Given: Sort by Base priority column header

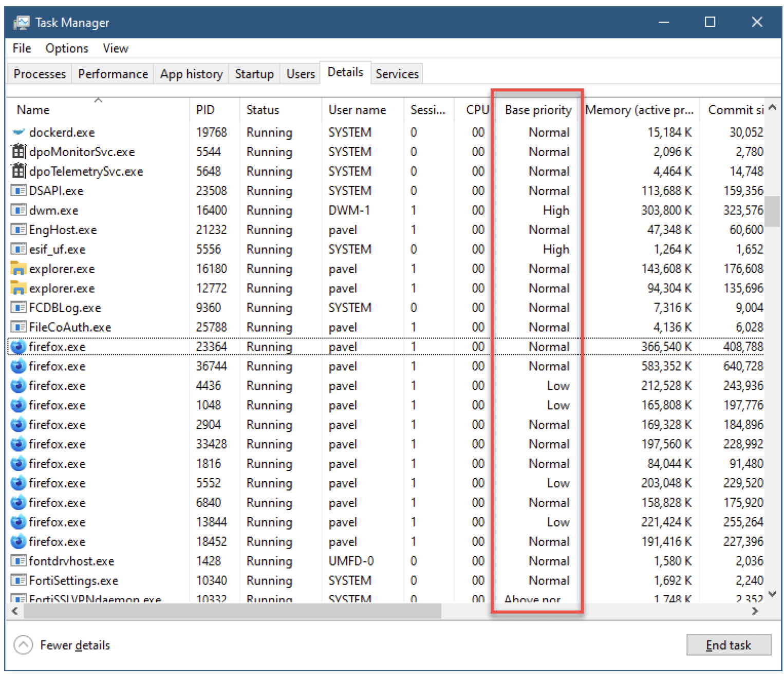Looking at the screenshot, I should tap(537, 110).
